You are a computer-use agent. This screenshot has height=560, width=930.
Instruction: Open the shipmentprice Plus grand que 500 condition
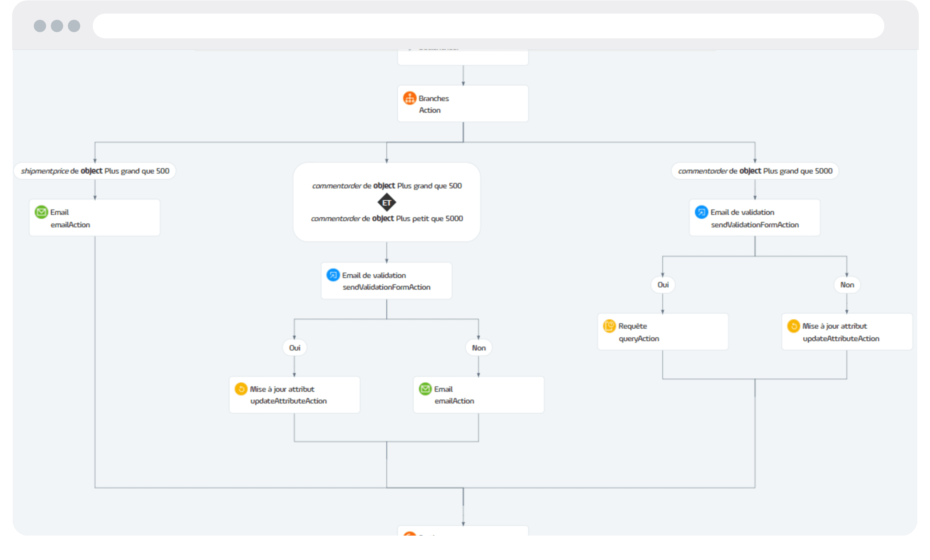coord(95,171)
